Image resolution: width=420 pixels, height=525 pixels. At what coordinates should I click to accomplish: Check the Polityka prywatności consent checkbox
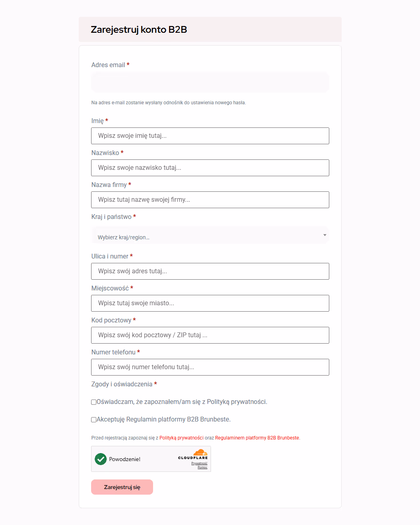(94, 402)
